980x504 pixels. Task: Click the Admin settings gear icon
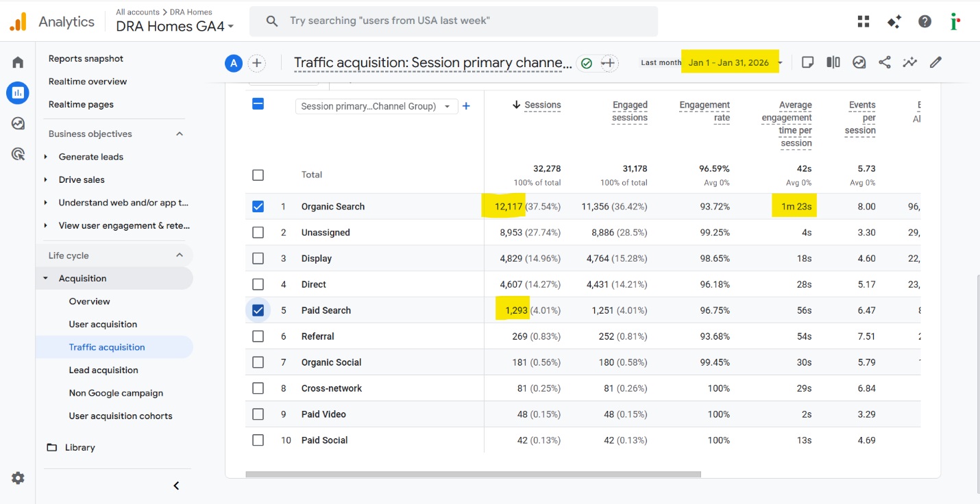coord(18,478)
